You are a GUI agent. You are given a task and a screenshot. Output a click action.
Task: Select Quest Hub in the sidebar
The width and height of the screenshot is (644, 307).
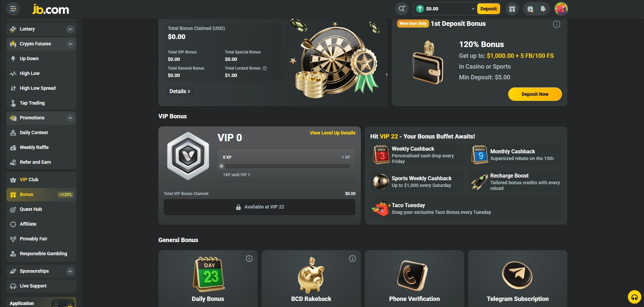pos(41,209)
